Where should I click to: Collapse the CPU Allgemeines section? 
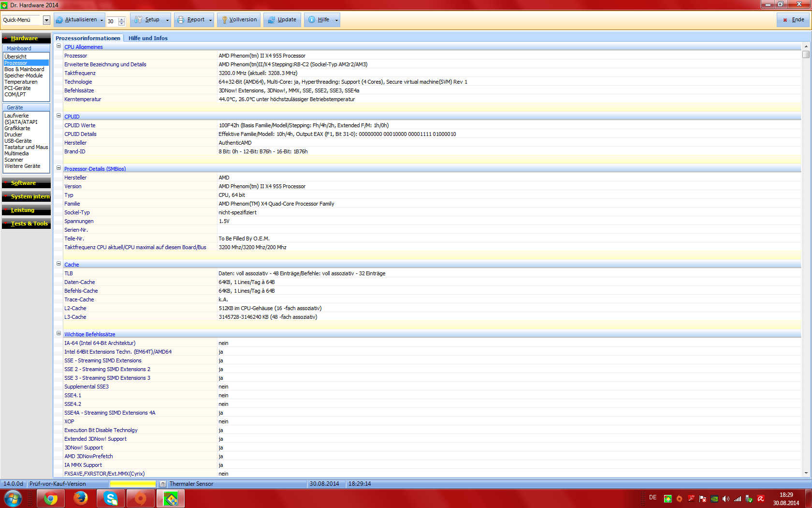(59, 46)
